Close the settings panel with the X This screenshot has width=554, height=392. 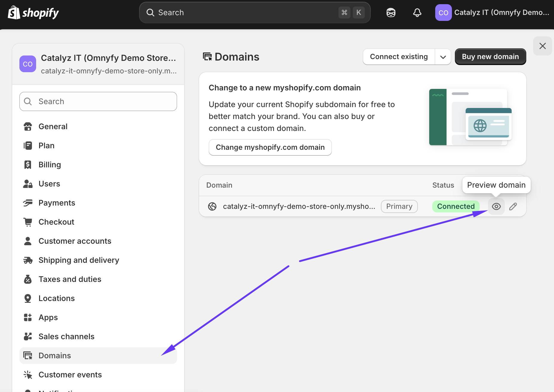[x=542, y=46]
